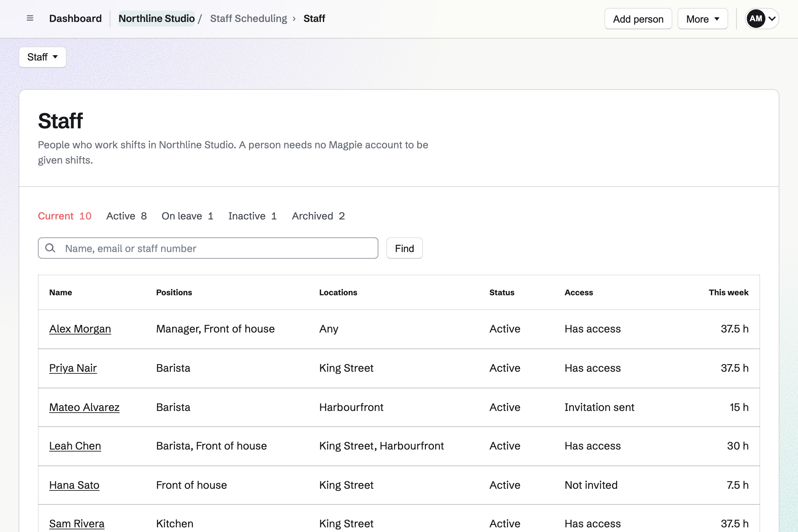Open the More dropdown
The image size is (798, 532).
(702, 19)
